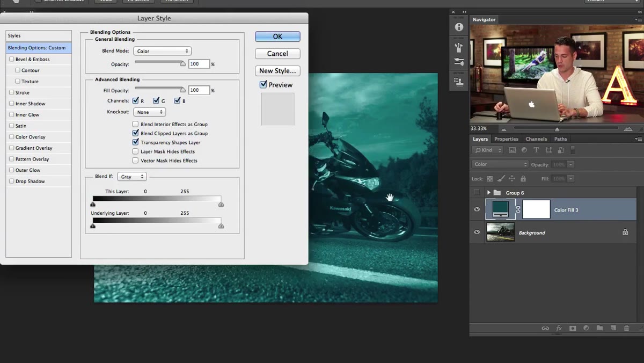Open the Layers panel flyout menu

638,139
